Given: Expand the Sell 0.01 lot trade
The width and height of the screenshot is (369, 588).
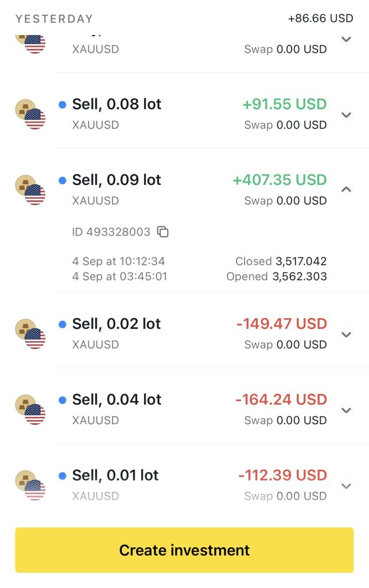Looking at the screenshot, I should tap(346, 486).
